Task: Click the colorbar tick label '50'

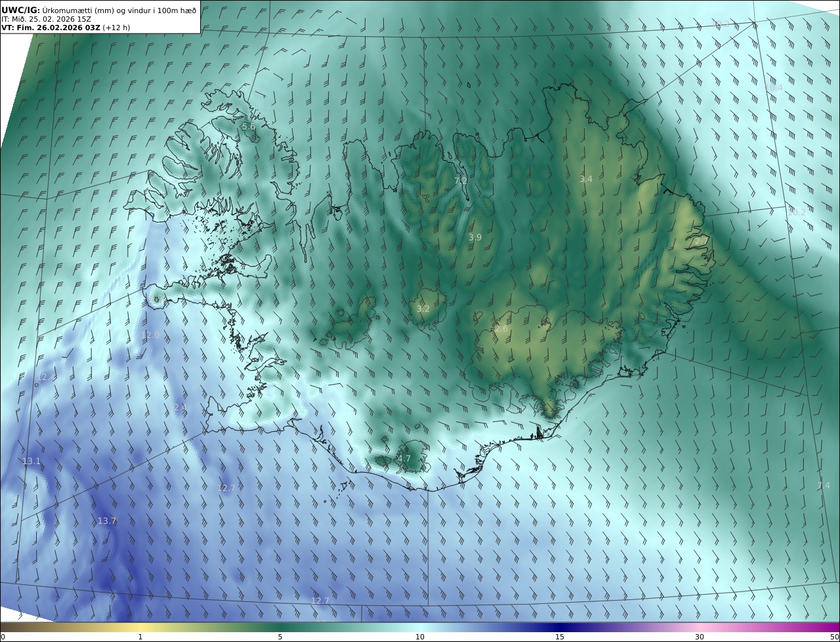Action: (x=835, y=637)
